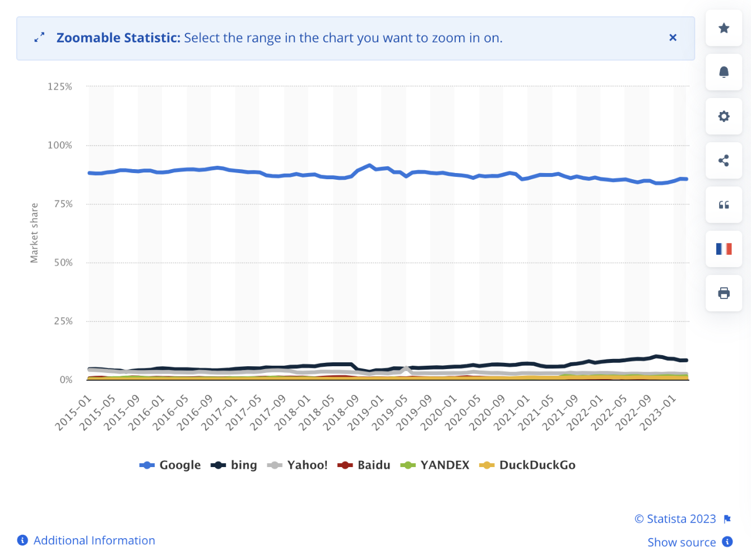Click the print icon
The height and width of the screenshot is (560, 751).
tap(724, 293)
